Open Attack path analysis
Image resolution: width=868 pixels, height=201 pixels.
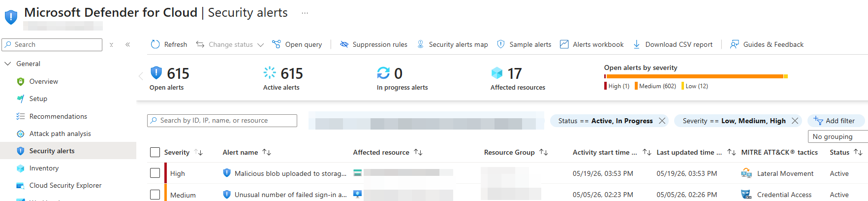pyautogui.click(x=60, y=134)
